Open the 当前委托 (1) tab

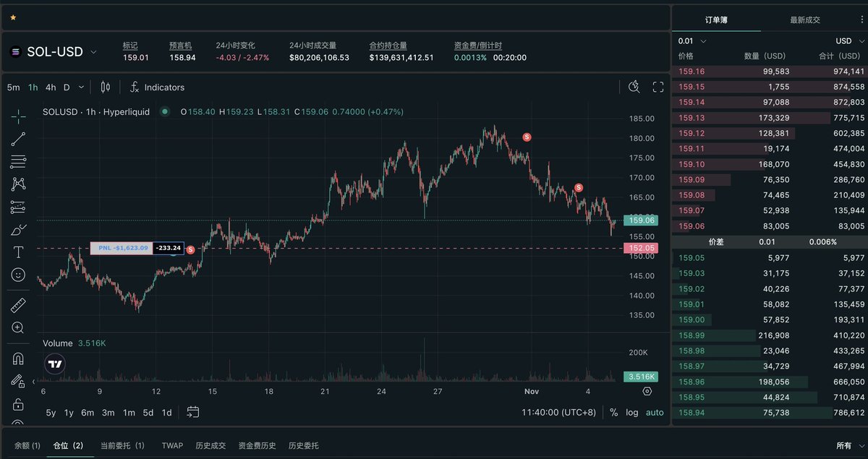point(122,446)
